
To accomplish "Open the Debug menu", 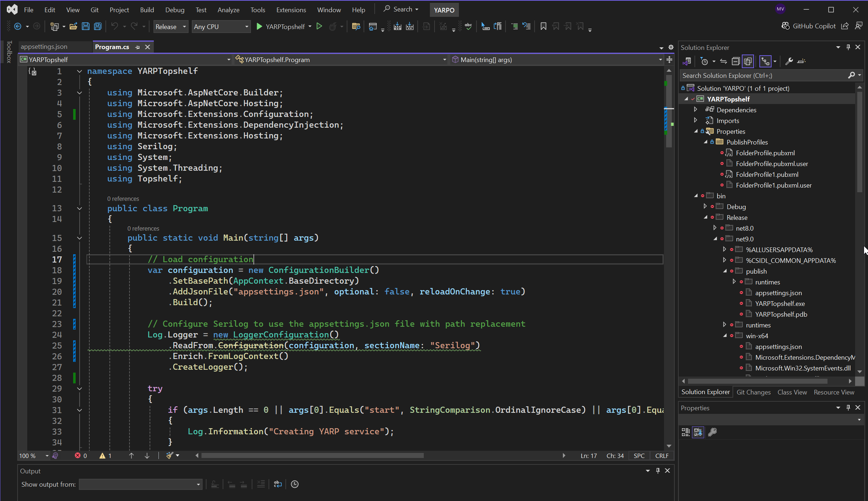I will tap(175, 10).
